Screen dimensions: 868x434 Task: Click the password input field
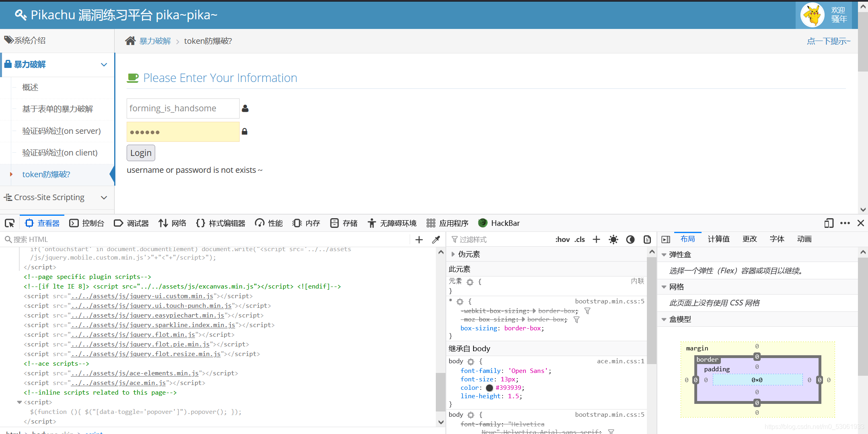pos(183,132)
